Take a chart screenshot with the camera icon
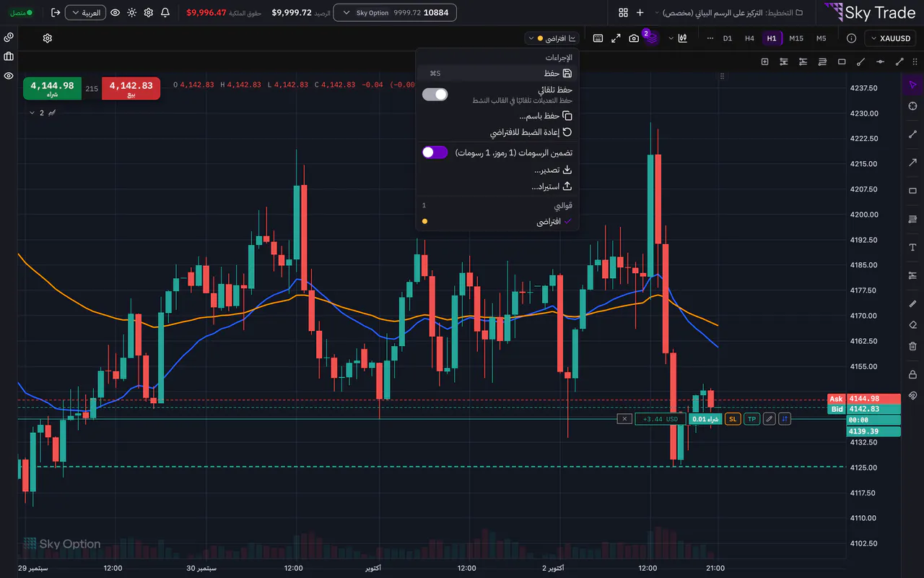Image resolution: width=924 pixels, height=578 pixels. pos(634,38)
